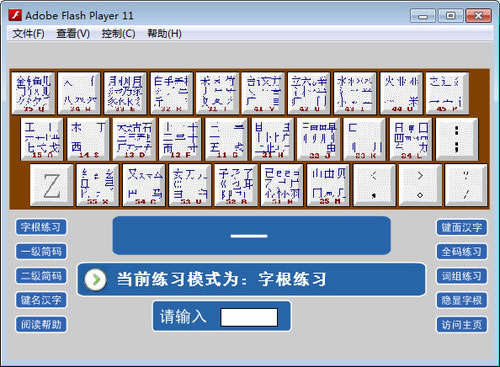Screen dimensions: 500x367
Task: Start 全码练习 mode
Action: click(x=462, y=252)
